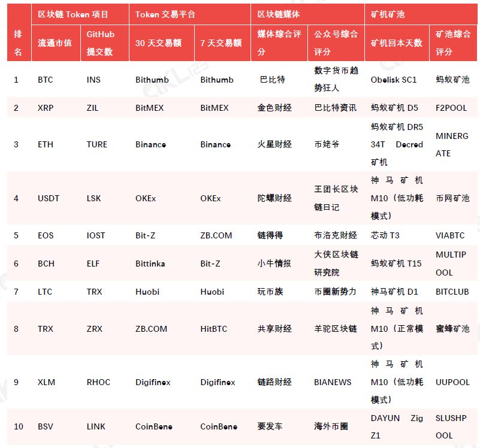Click the INS cell
480x448 pixels.
point(93,80)
